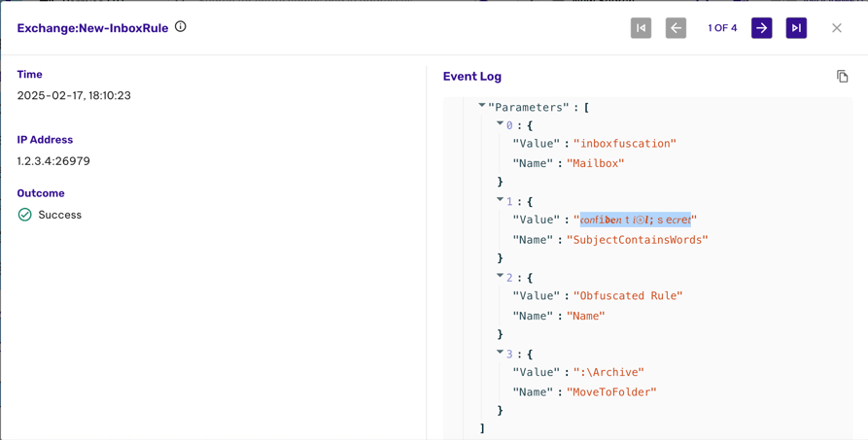Click the Time label
This screenshot has width=868, height=440.
tap(29, 74)
